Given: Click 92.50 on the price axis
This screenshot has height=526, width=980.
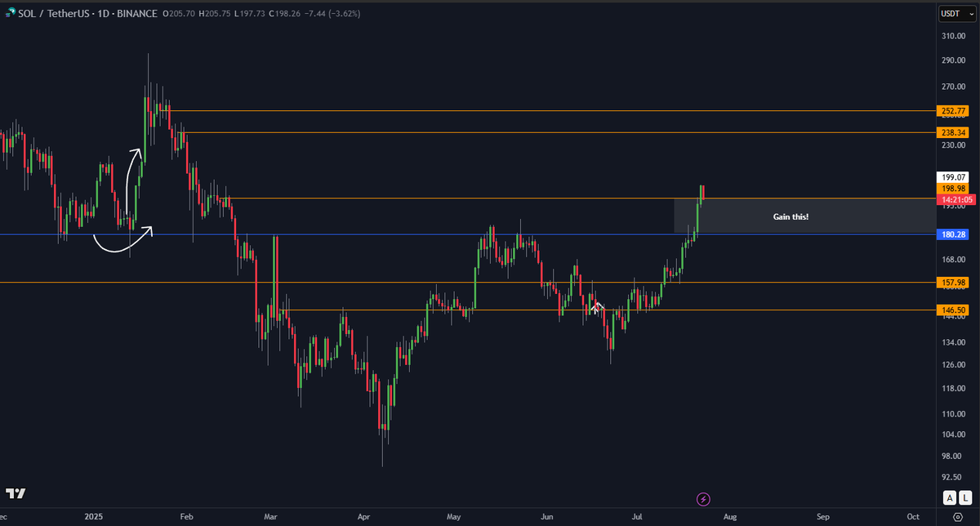Looking at the screenshot, I should 953,477.
